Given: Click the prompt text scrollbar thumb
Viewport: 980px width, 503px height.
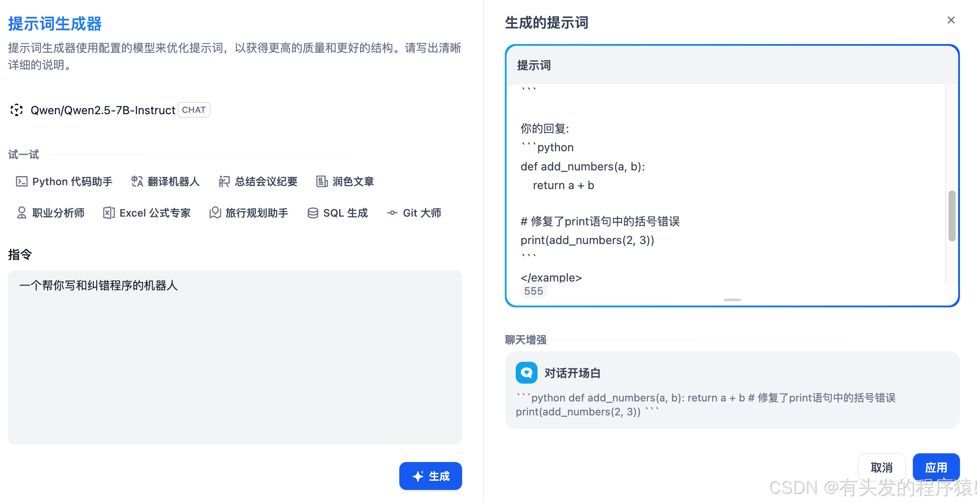Looking at the screenshot, I should (952, 215).
